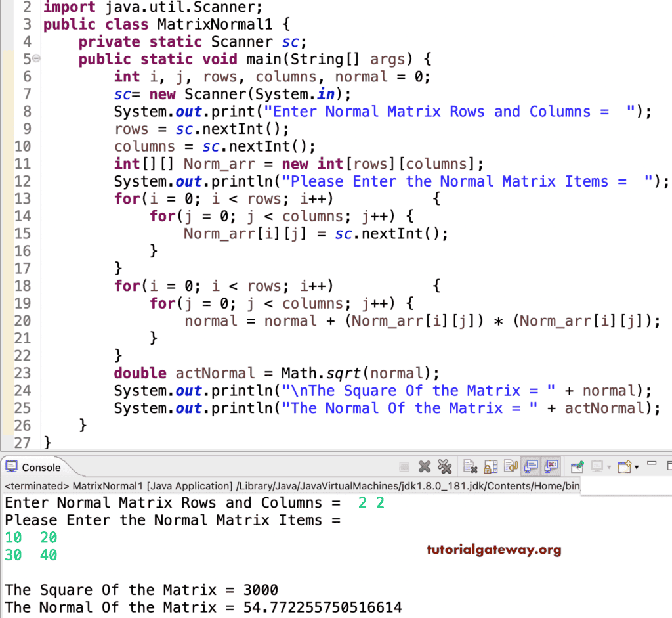Clear the Console output
672x618 pixels.
click(470, 466)
